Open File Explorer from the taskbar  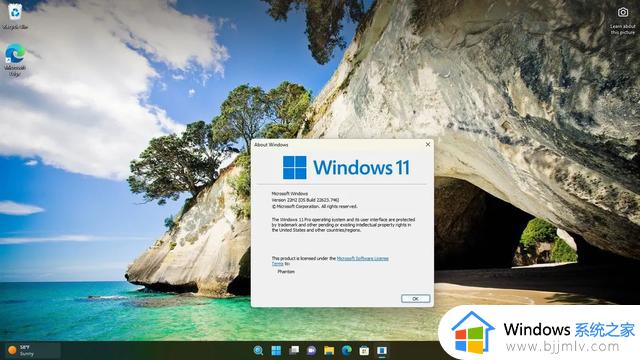(x=329, y=350)
